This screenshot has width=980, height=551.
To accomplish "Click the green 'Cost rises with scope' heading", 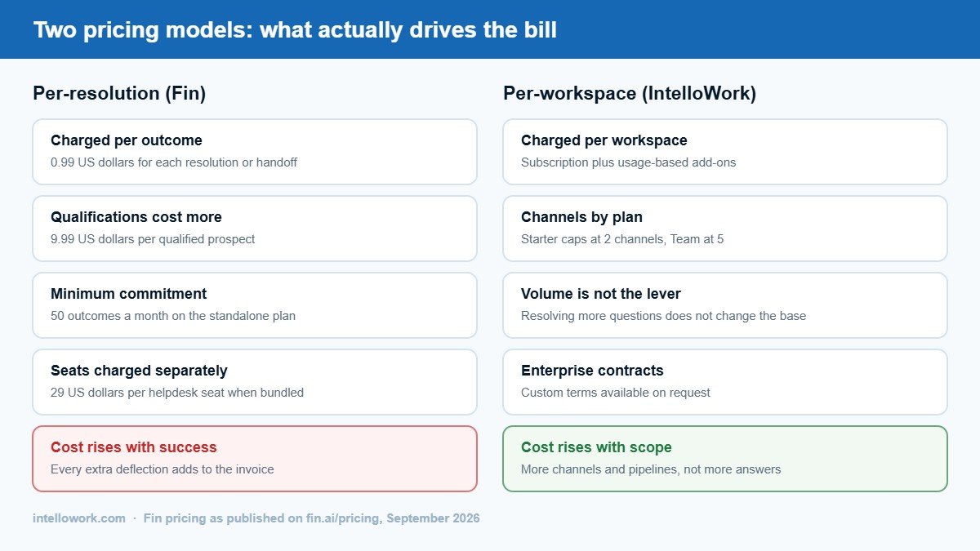I will [x=597, y=447].
